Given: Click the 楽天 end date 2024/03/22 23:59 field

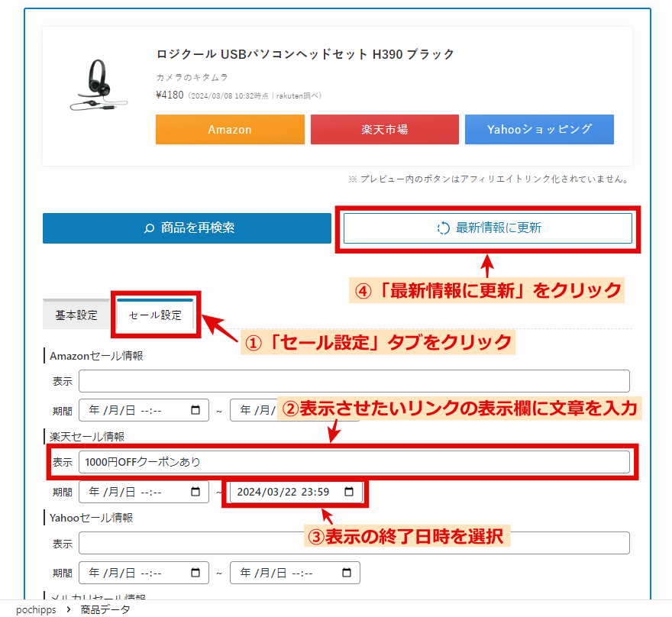Looking at the screenshot, I should (296, 492).
